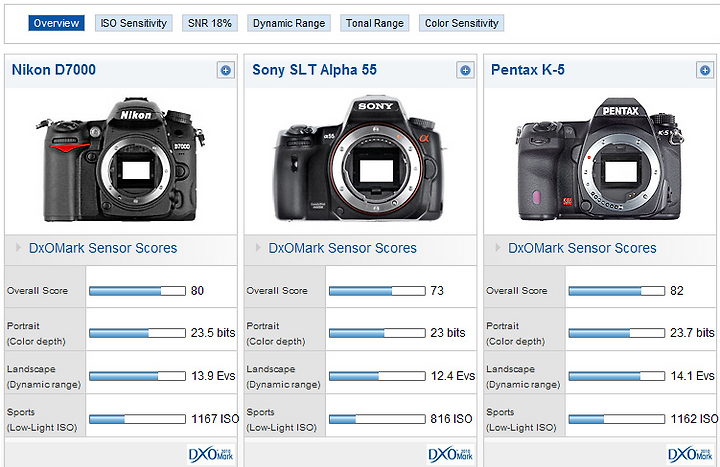Click DxOMark Sensor Scores link under Pentax

582,248
